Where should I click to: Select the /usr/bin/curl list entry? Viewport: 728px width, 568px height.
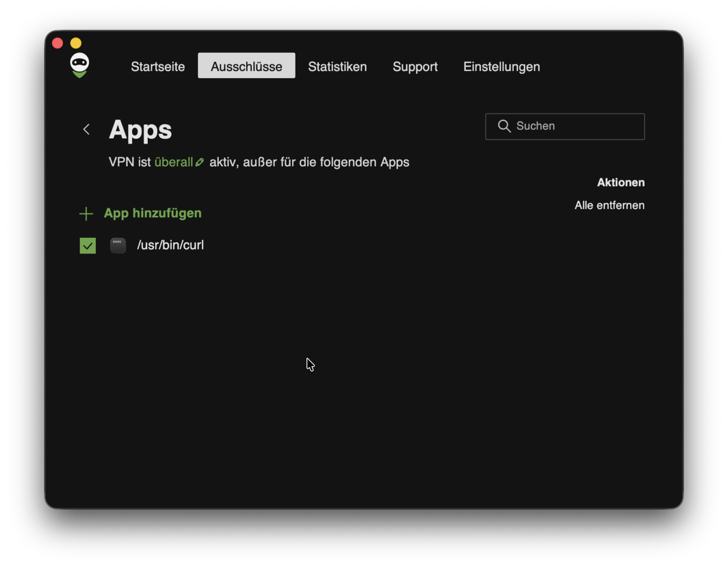click(170, 245)
